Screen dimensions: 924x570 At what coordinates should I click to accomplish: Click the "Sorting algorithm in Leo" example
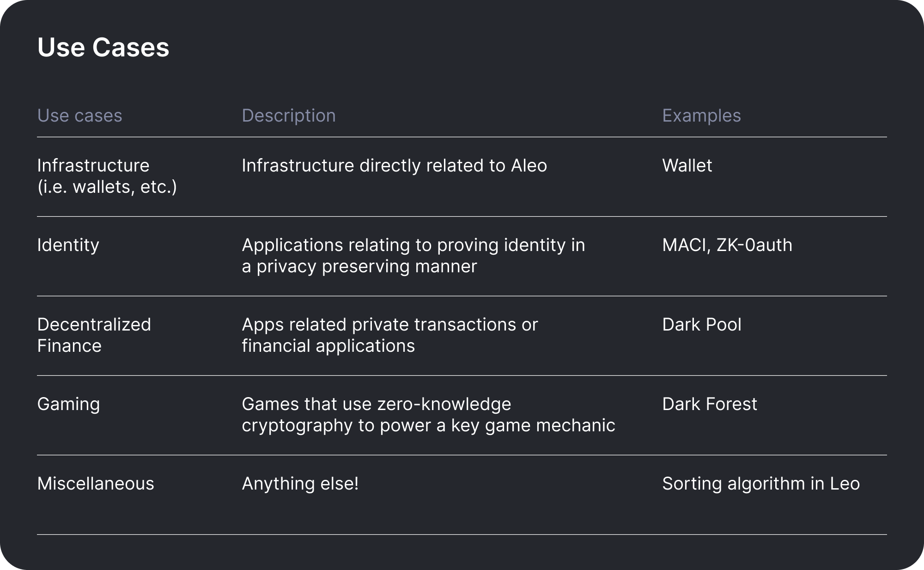760,484
